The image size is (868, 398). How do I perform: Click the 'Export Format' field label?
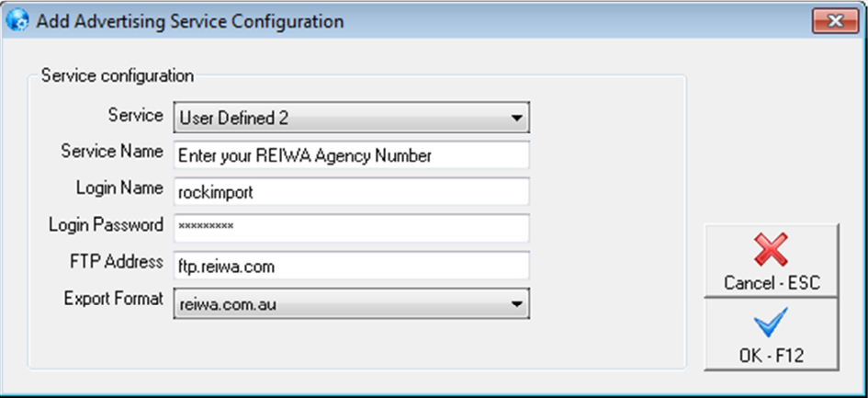pyautogui.click(x=113, y=299)
